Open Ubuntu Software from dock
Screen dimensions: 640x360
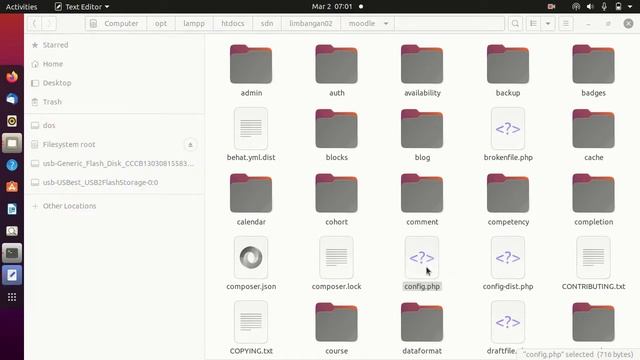tap(12, 187)
